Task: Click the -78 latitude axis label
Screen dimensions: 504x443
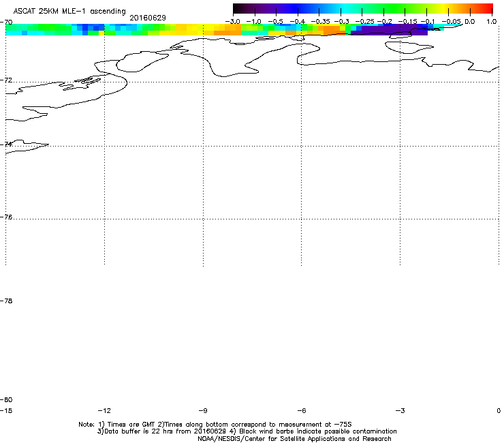Action: click(x=6, y=301)
